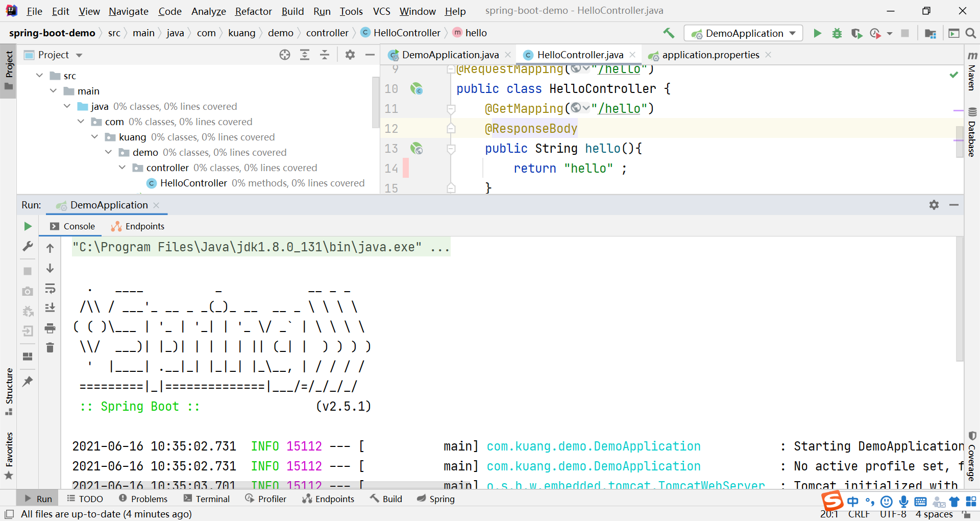This screenshot has width=980, height=521.
Task: Click Spring gutter icon on line 13
Action: (x=416, y=149)
